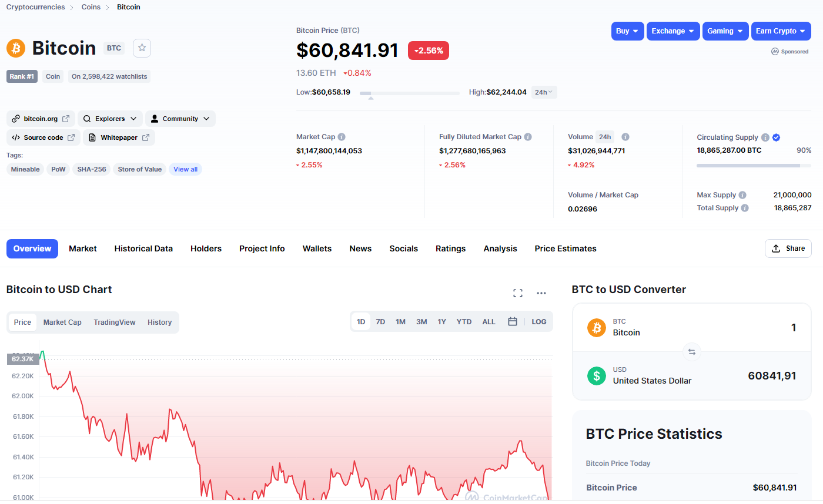Open info icon next to Total Supply
The width and height of the screenshot is (823, 504).
(745, 208)
